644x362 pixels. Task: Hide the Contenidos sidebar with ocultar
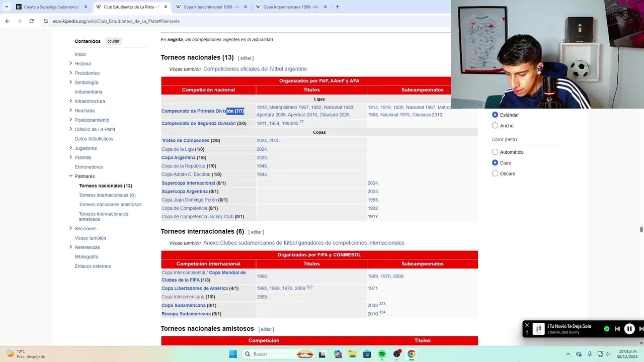tap(113, 41)
